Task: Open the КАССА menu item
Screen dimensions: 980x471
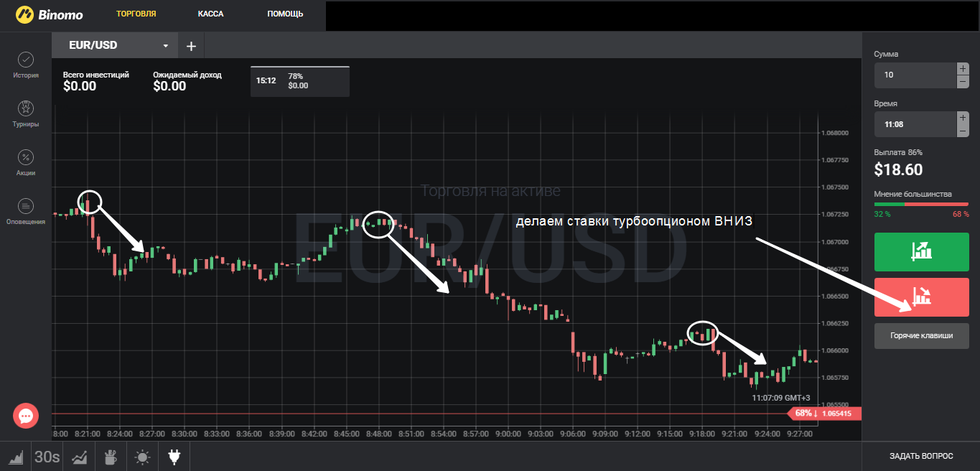Action: (210, 14)
